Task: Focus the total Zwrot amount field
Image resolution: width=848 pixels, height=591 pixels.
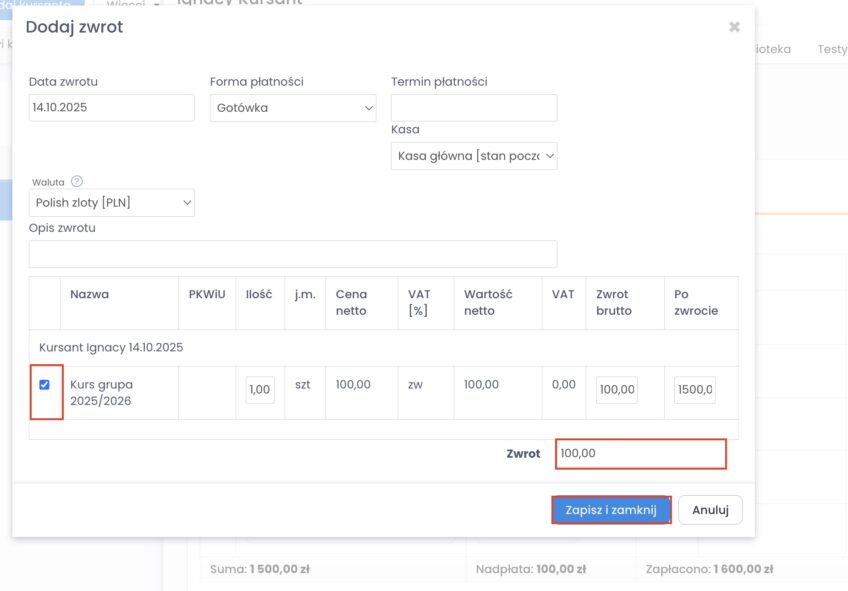Action: [640, 454]
